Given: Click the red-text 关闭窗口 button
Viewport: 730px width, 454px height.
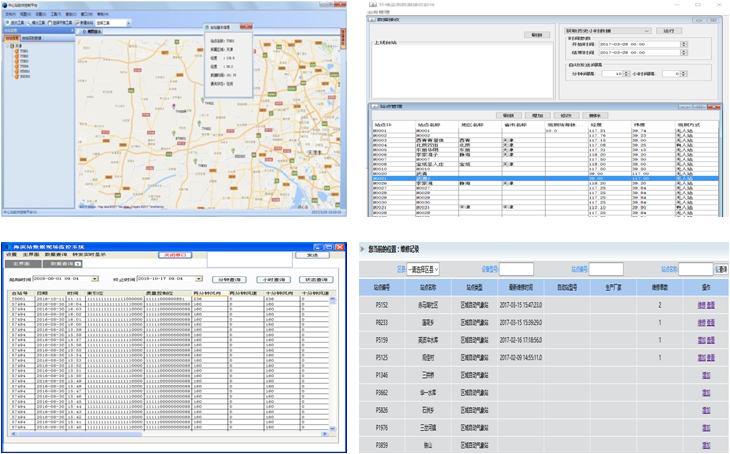Looking at the screenshot, I should [175, 255].
